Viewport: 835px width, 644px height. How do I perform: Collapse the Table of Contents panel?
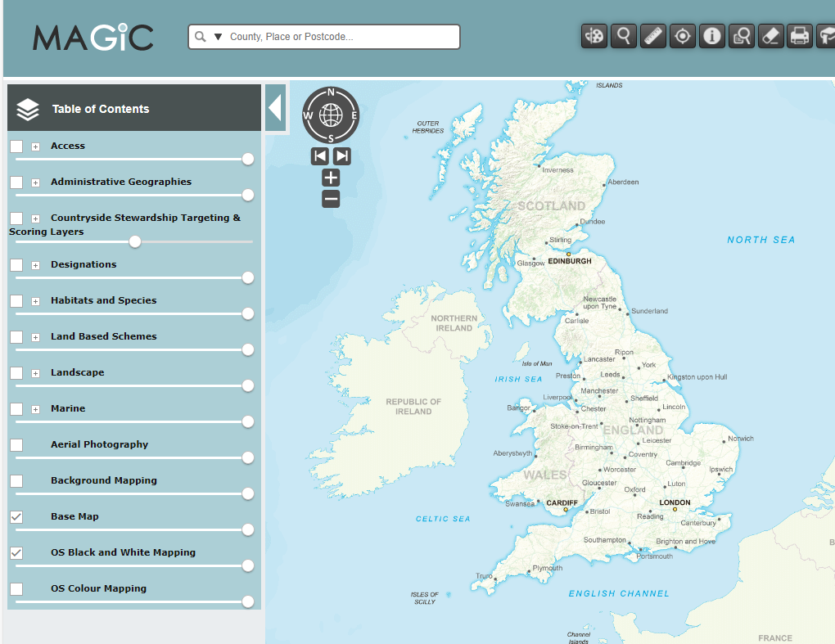pos(275,108)
